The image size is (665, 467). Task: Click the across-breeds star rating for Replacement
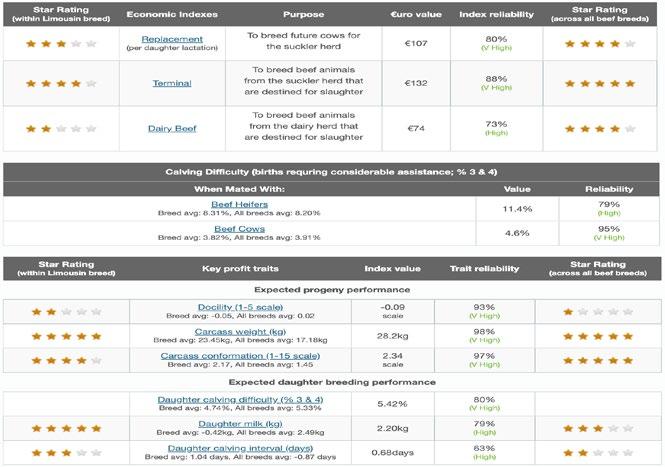point(600,44)
